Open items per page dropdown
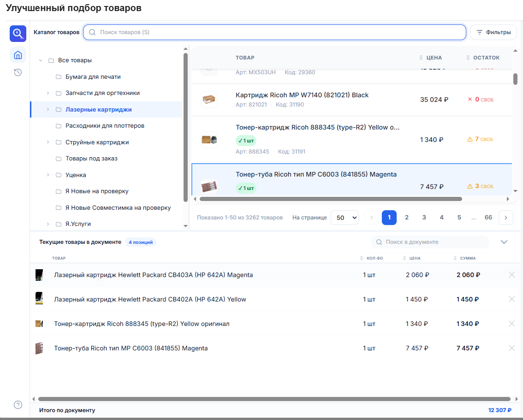This screenshot has height=420, width=523. point(345,218)
